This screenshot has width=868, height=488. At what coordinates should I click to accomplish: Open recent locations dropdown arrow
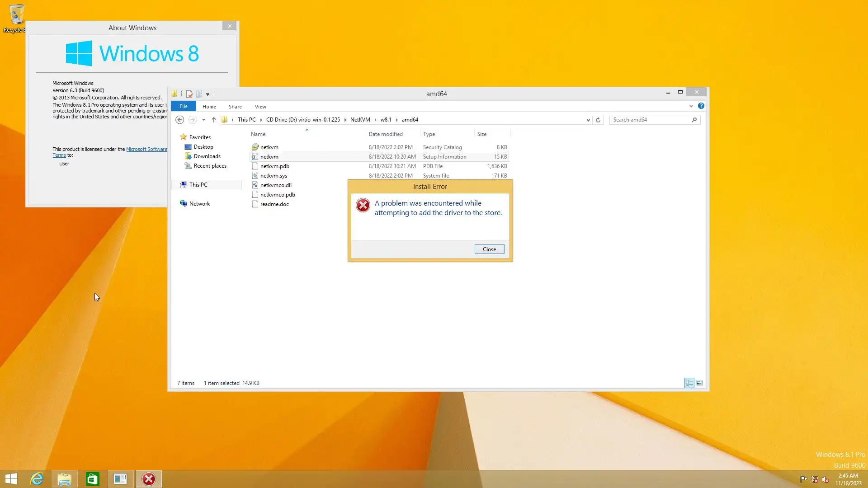click(203, 120)
